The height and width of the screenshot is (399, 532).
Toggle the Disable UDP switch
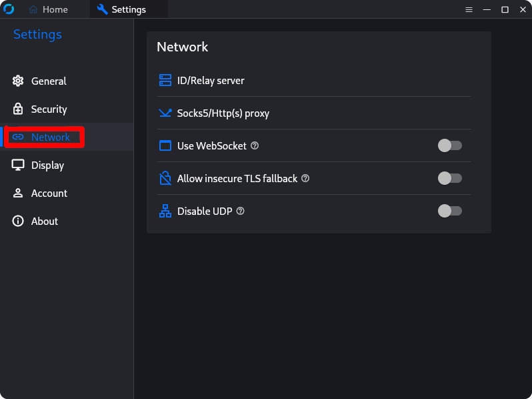(449, 211)
